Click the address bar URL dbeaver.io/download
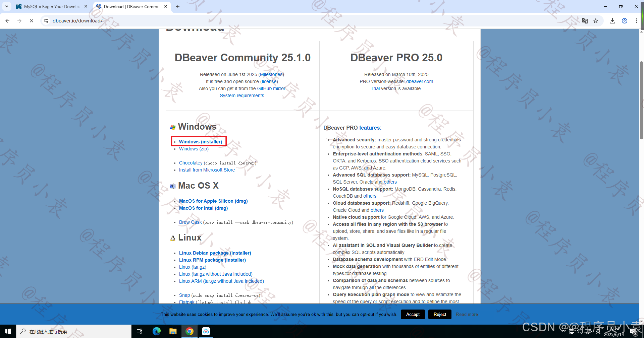The image size is (644, 338). click(77, 21)
